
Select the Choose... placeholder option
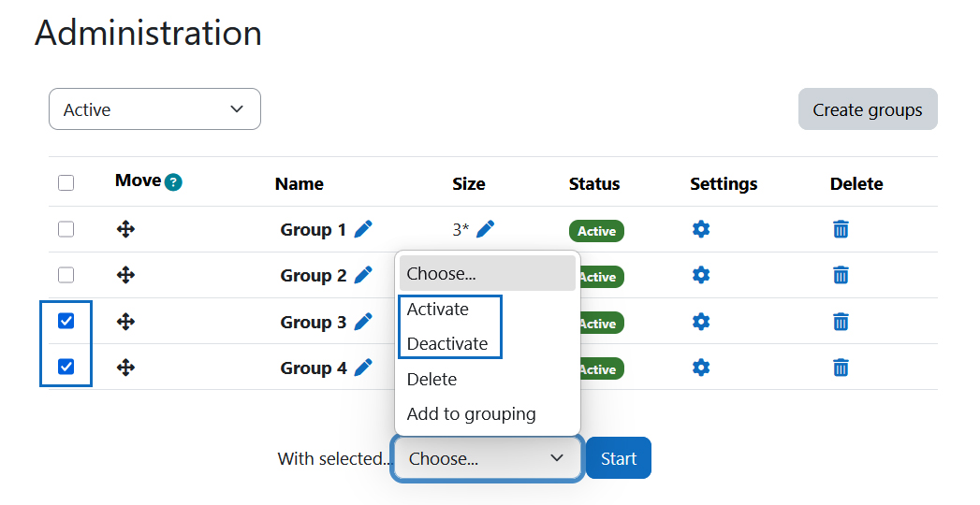pyautogui.click(x=488, y=273)
